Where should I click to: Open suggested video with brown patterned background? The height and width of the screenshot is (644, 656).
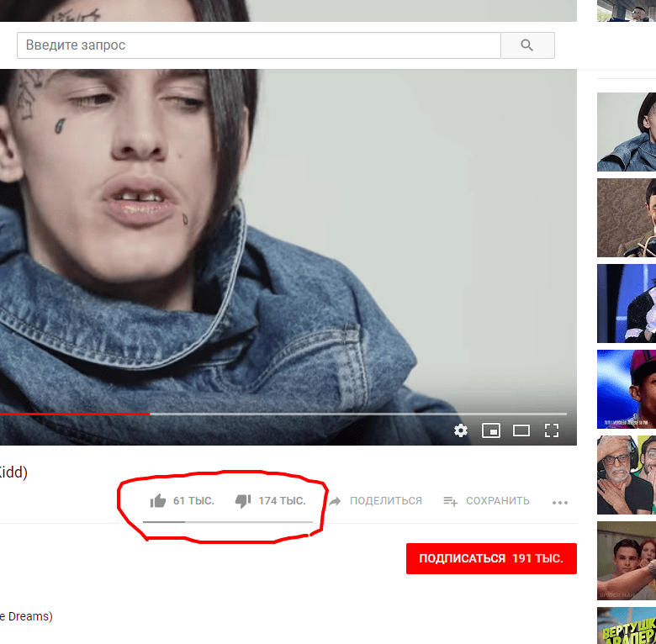coord(627,218)
